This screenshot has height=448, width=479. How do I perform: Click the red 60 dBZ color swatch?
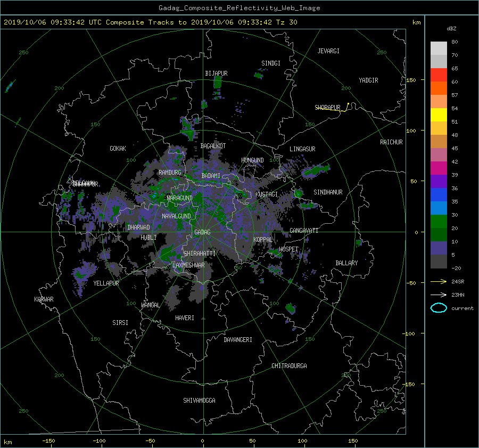(x=439, y=75)
